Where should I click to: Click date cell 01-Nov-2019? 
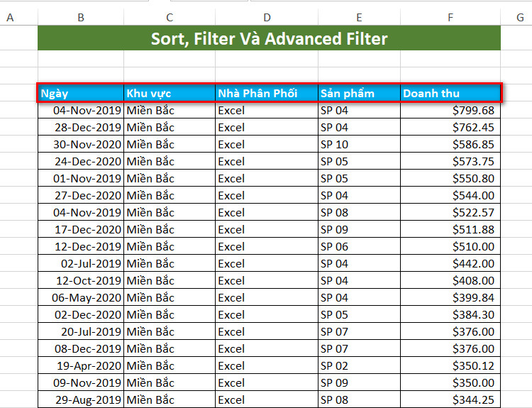click(81, 178)
